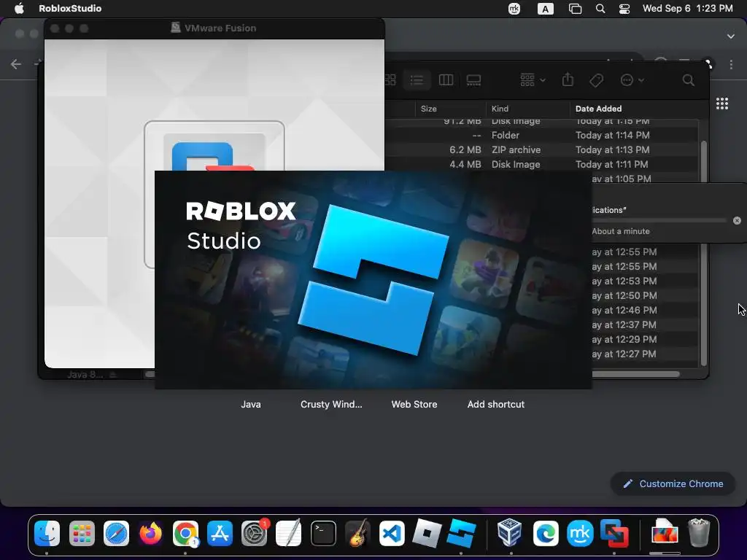
Task: Open the Trash in the Dock
Action: click(699, 533)
